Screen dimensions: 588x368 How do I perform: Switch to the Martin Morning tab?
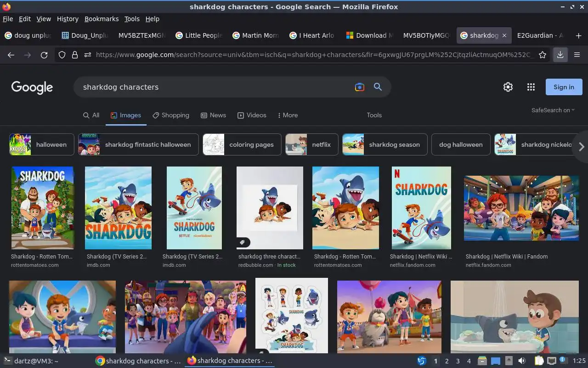coord(256,35)
